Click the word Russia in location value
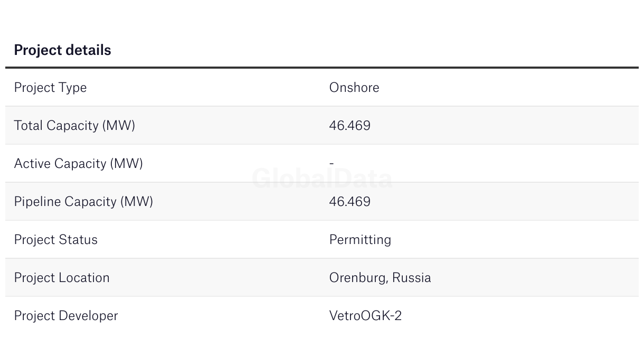Image resolution: width=644 pixels, height=356 pixels. (x=411, y=277)
